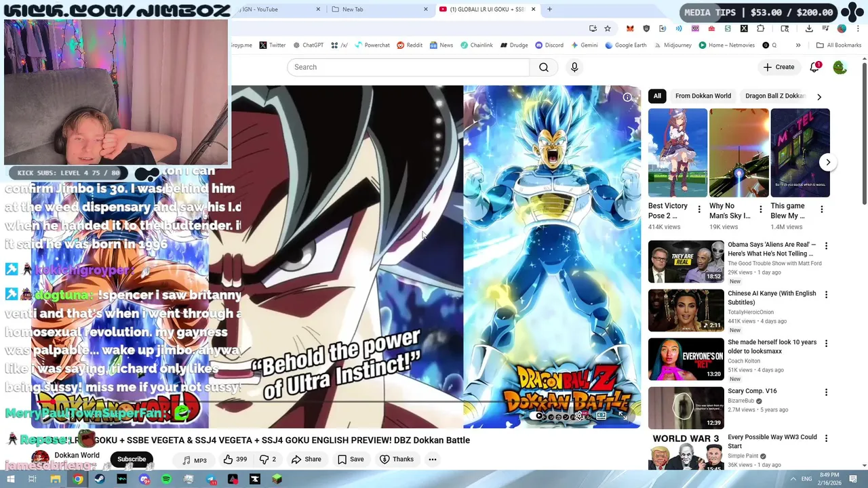
Task: Save the video to a playlist
Action: pos(351,460)
